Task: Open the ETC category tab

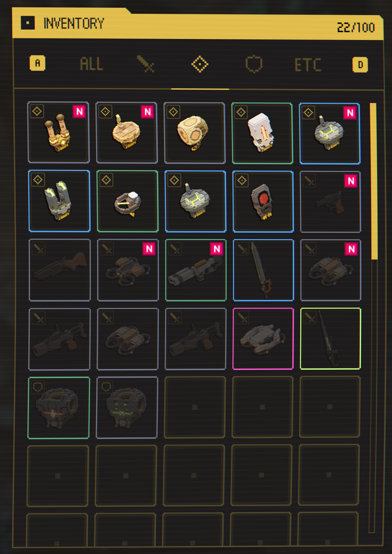Action: tap(308, 64)
